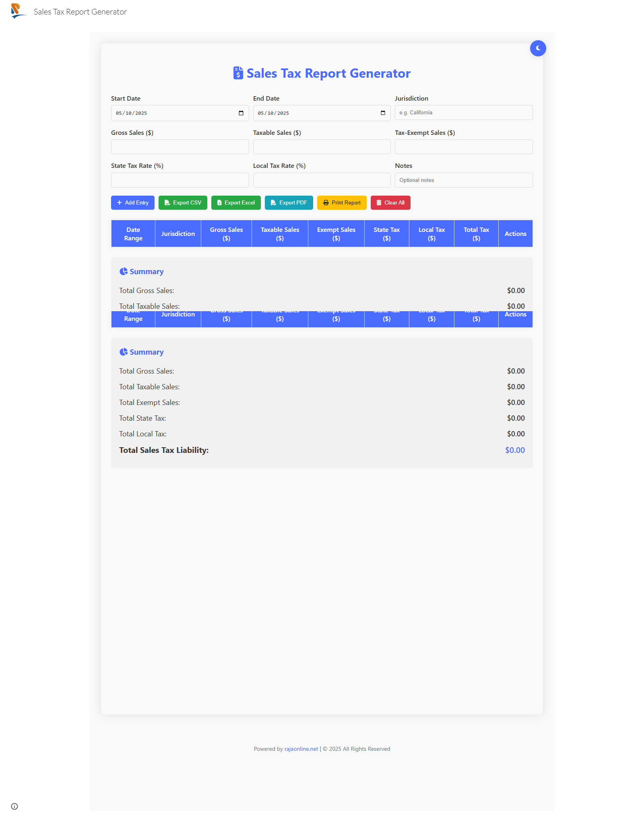Click the Local Tax Rate input
This screenshot has width=644, height=820.
click(322, 180)
